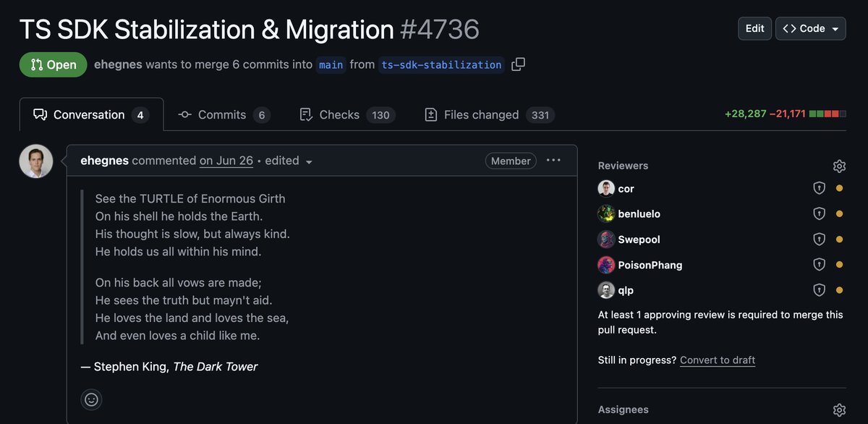The width and height of the screenshot is (868, 424).
Task: Click the Member label badge
Action: coord(511,161)
